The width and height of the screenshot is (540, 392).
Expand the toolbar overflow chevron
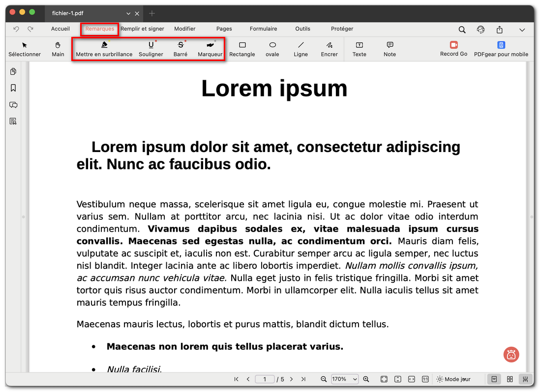point(522,30)
